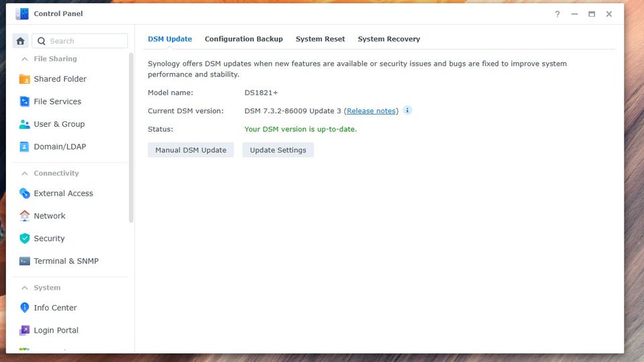Click the Shared Folder icon
The image size is (644, 362).
(x=25, y=79)
